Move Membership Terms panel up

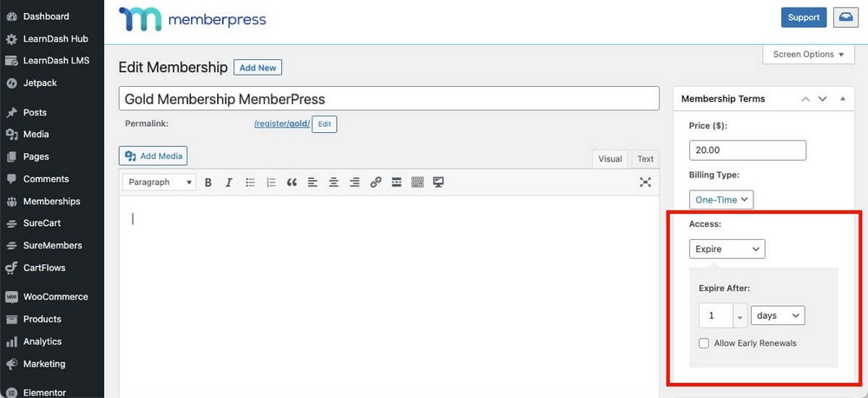coord(806,99)
